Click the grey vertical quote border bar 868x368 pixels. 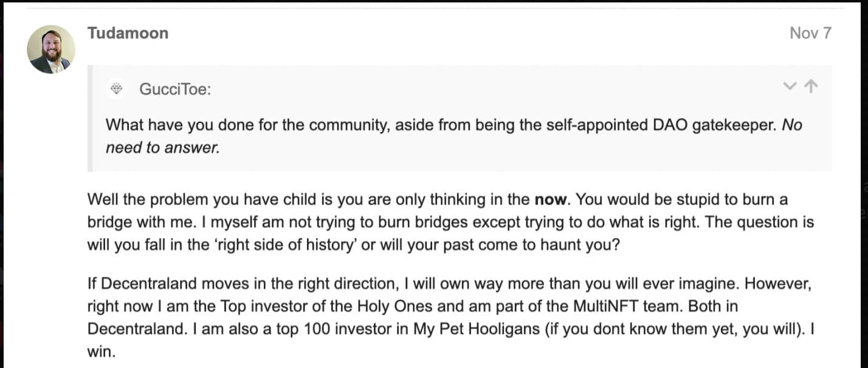pos(89,118)
